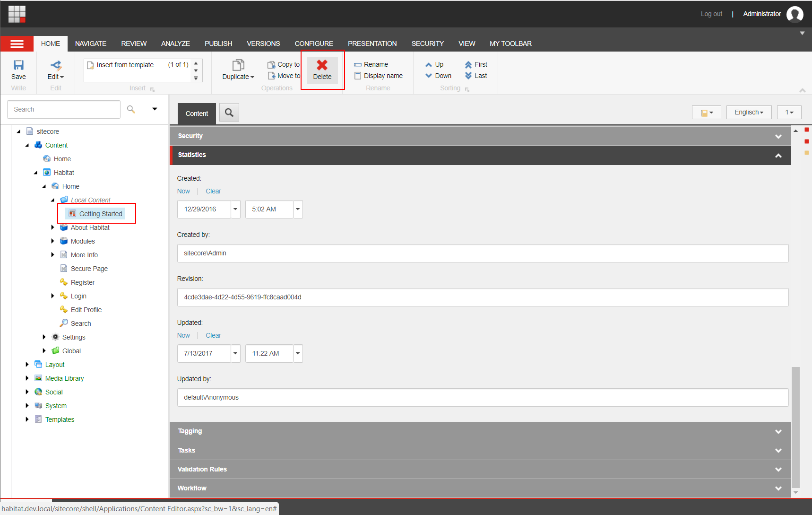Open the SECURITY ribbon tab

(427, 44)
